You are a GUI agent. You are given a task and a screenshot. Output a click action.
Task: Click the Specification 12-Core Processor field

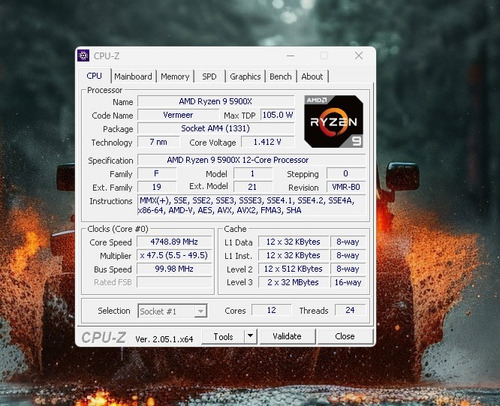pos(251,160)
